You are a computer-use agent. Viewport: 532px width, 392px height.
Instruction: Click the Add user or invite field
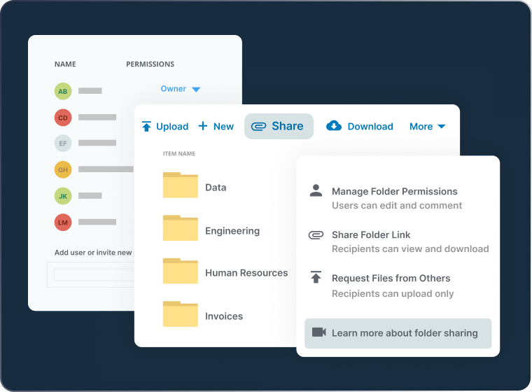(x=94, y=274)
